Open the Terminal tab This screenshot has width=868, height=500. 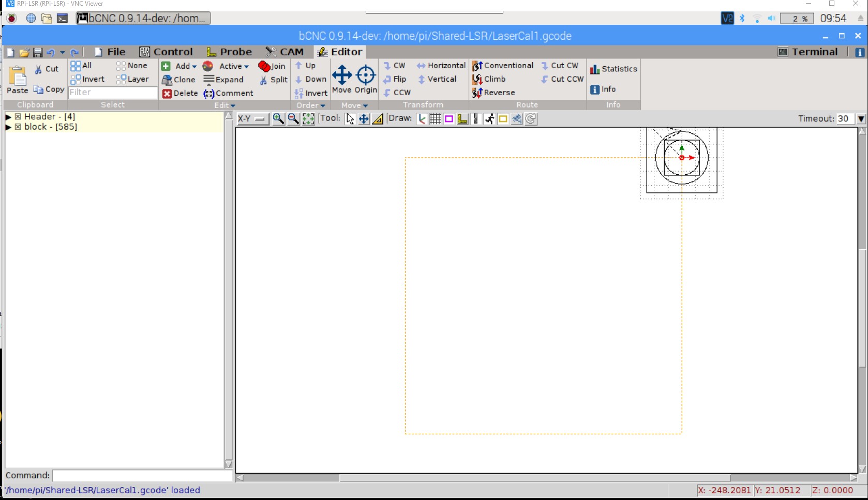tap(808, 52)
